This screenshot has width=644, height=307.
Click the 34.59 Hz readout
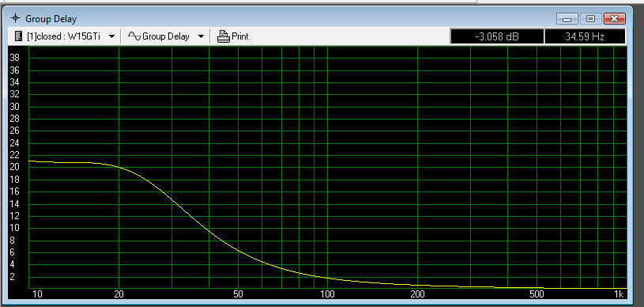(x=585, y=36)
